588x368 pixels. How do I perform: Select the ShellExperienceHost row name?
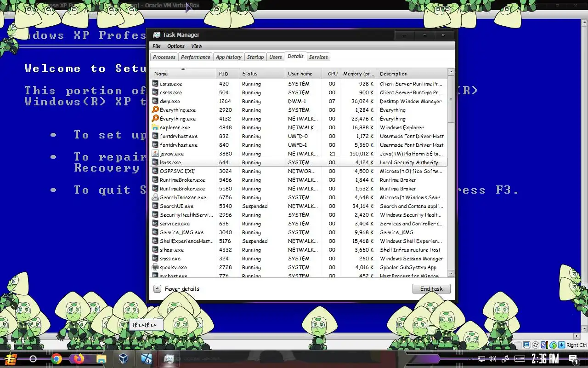pyautogui.click(x=187, y=241)
